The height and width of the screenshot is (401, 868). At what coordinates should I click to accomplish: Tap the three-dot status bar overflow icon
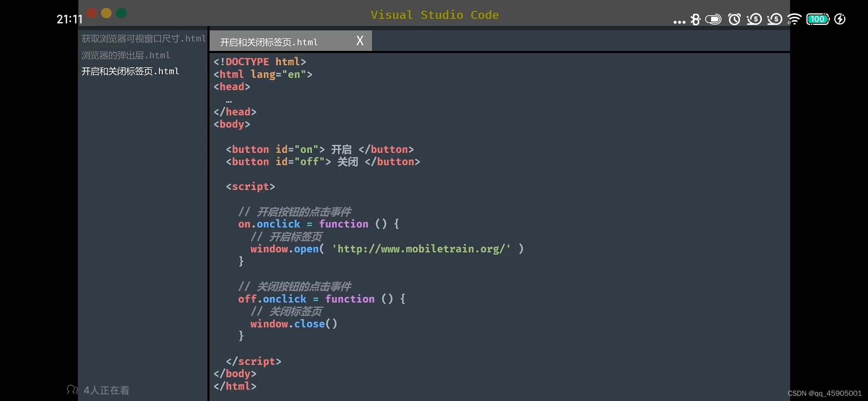pos(679,22)
